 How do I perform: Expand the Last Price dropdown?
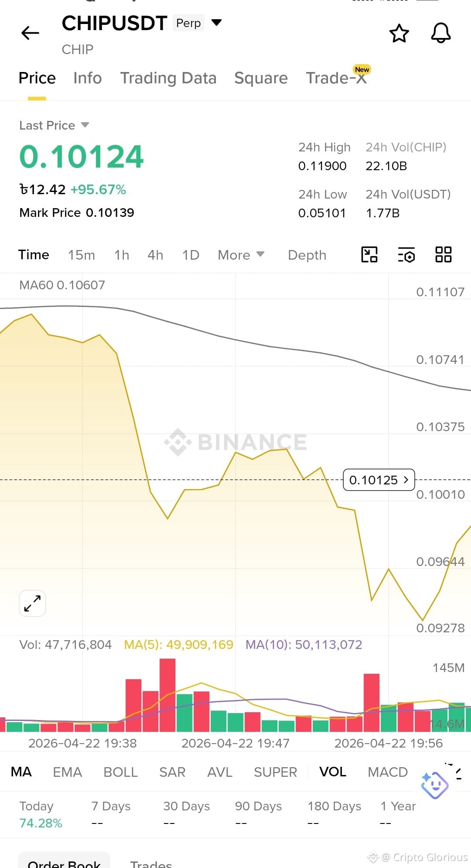pyautogui.click(x=85, y=125)
